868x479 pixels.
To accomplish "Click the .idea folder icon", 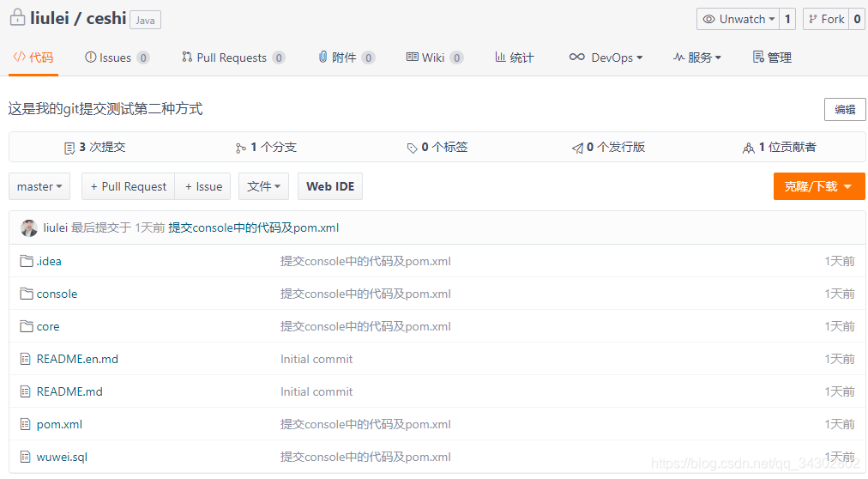I will [x=27, y=261].
